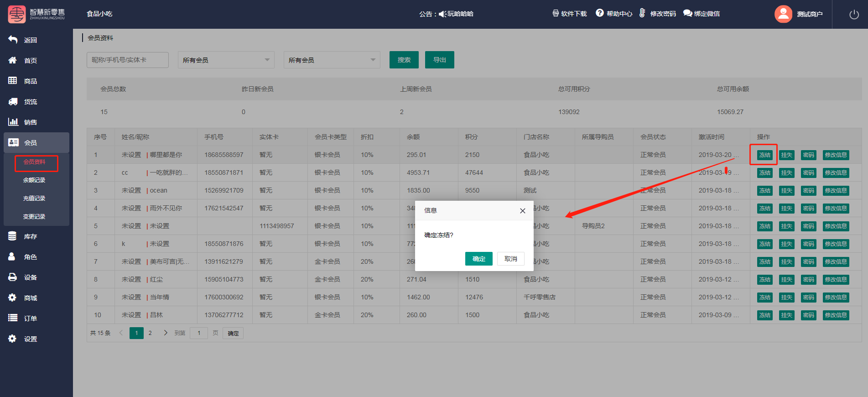Screen dimensions: 868x397
Task: Open the 设置 settings gear icon
Action: click(x=12, y=339)
